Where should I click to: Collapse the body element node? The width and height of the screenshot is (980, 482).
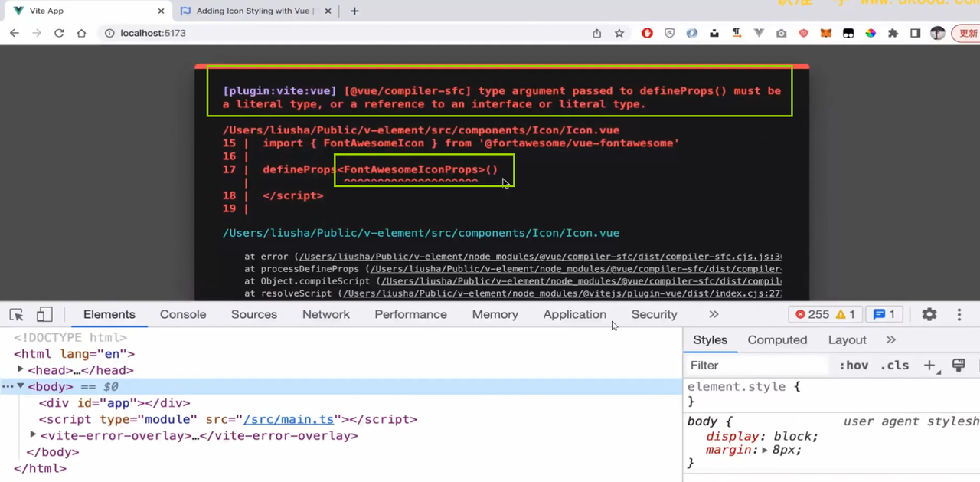point(21,386)
